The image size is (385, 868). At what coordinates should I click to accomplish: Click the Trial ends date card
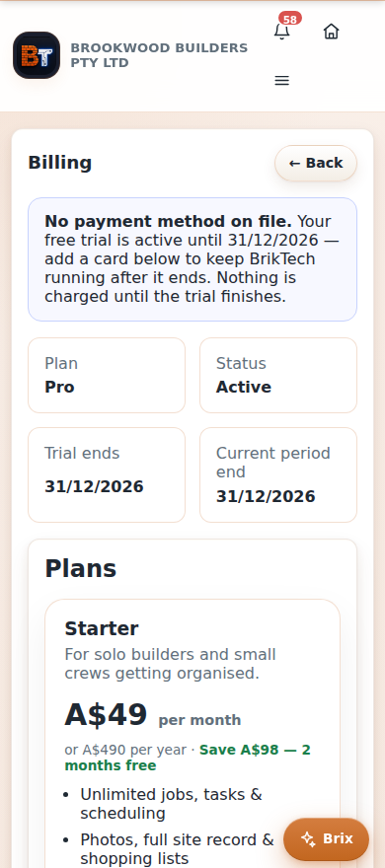click(107, 475)
